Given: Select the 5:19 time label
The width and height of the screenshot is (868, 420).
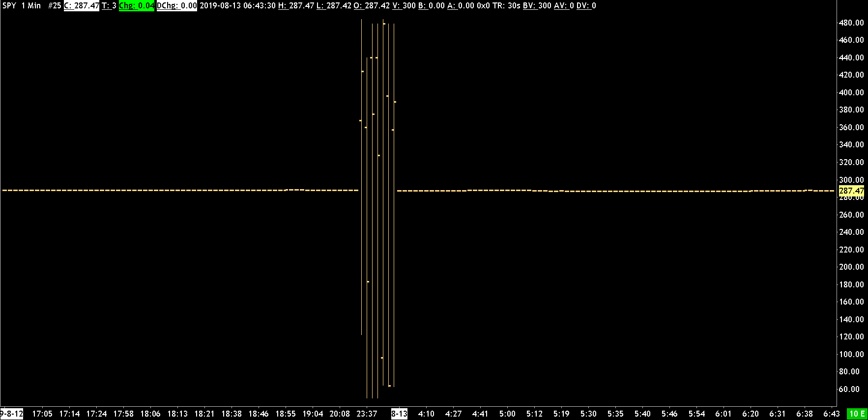Looking at the screenshot, I should point(561,414).
